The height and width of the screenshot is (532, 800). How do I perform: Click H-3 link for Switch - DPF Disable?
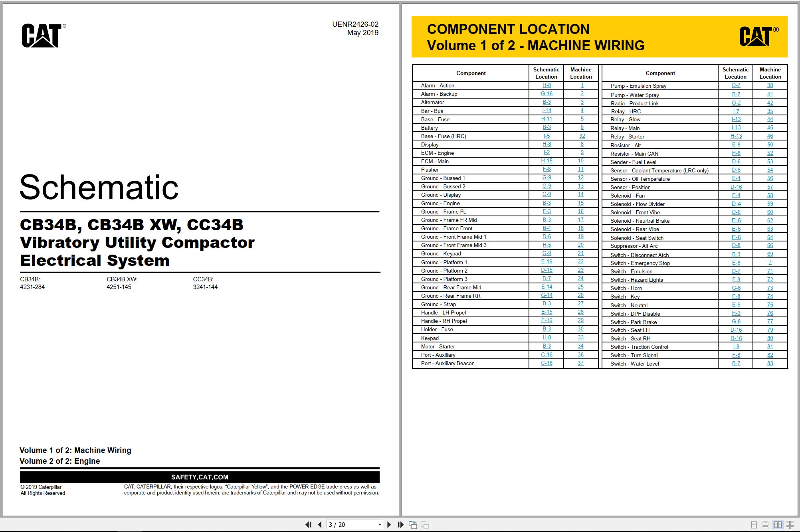click(736, 313)
